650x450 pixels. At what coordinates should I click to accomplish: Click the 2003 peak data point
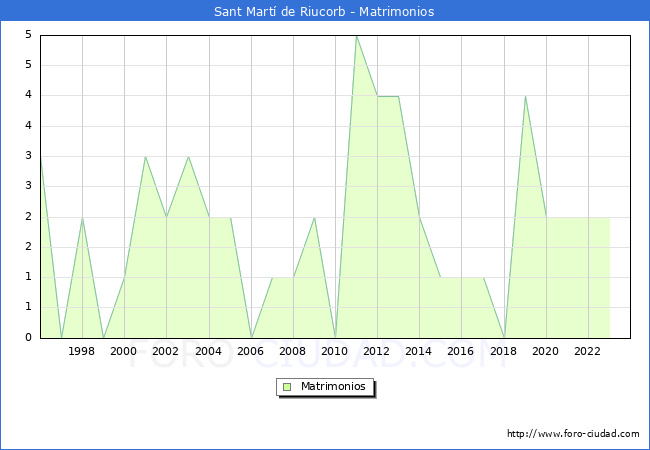pyautogui.click(x=188, y=157)
